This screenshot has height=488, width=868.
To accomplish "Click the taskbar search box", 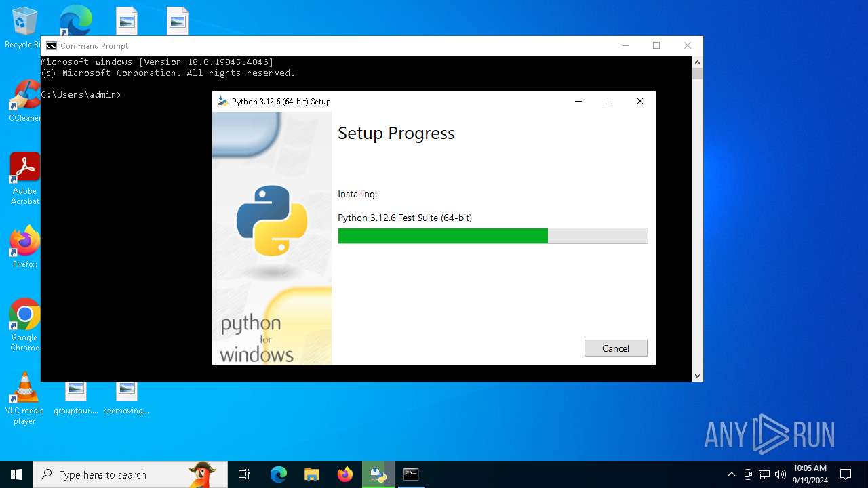I will (130, 474).
